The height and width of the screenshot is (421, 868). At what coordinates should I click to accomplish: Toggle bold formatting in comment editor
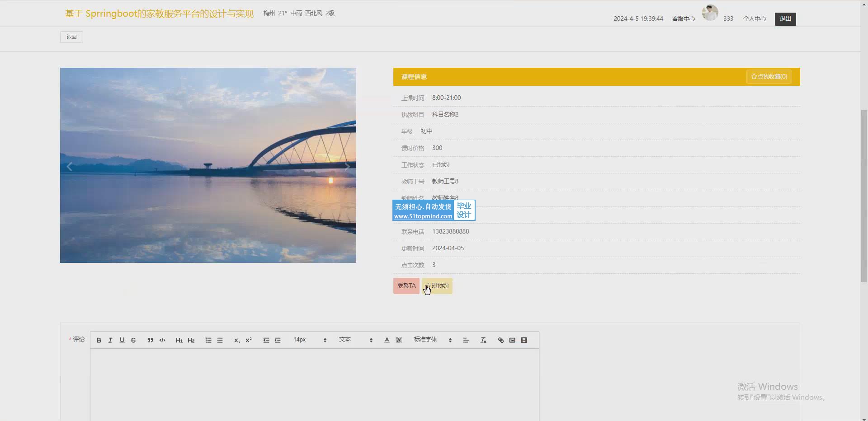[99, 340]
